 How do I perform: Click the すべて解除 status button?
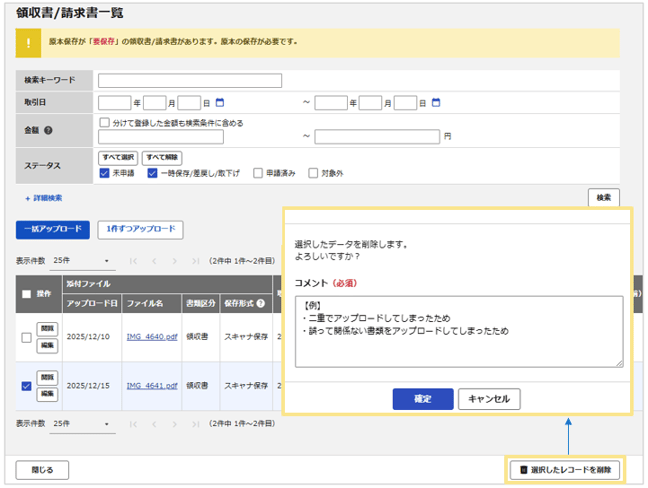(x=162, y=158)
